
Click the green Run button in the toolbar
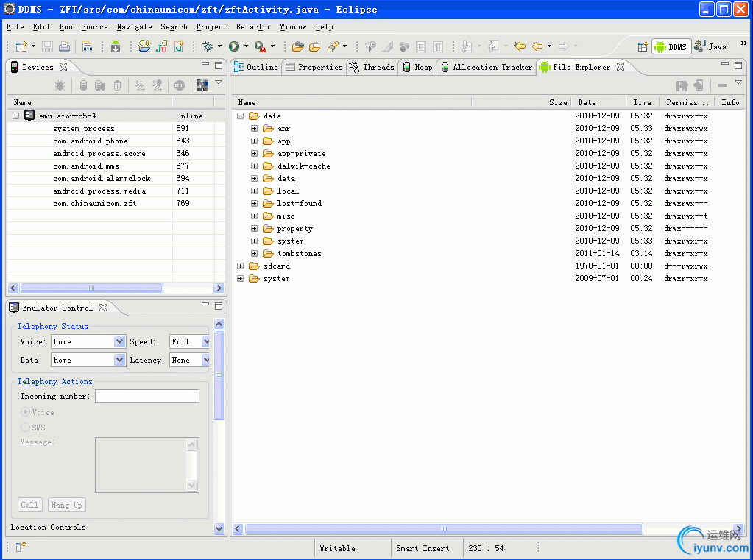[x=234, y=46]
